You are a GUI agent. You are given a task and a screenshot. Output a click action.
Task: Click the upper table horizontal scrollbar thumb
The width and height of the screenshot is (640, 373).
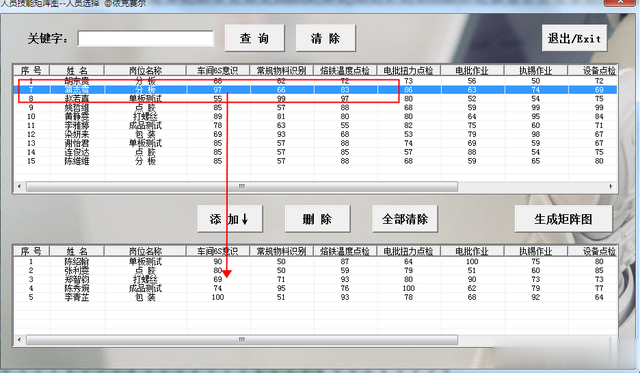[x=242, y=186]
